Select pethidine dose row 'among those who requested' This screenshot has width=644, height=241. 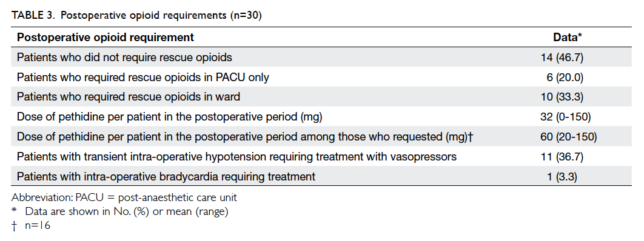coord(321,136)
